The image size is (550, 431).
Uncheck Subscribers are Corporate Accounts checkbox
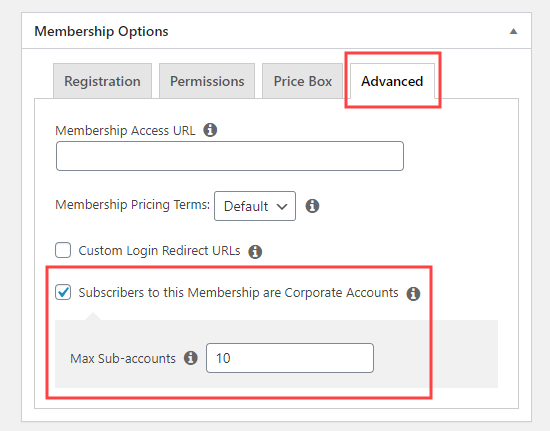coord(63,292)
